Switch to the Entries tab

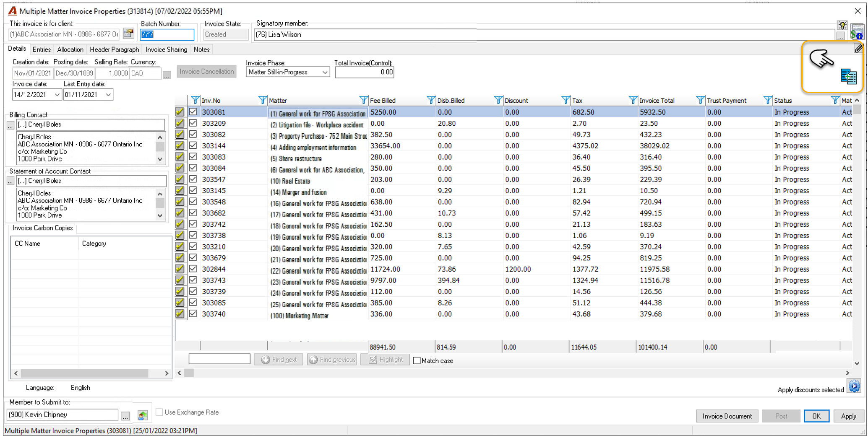coord(42,49)
